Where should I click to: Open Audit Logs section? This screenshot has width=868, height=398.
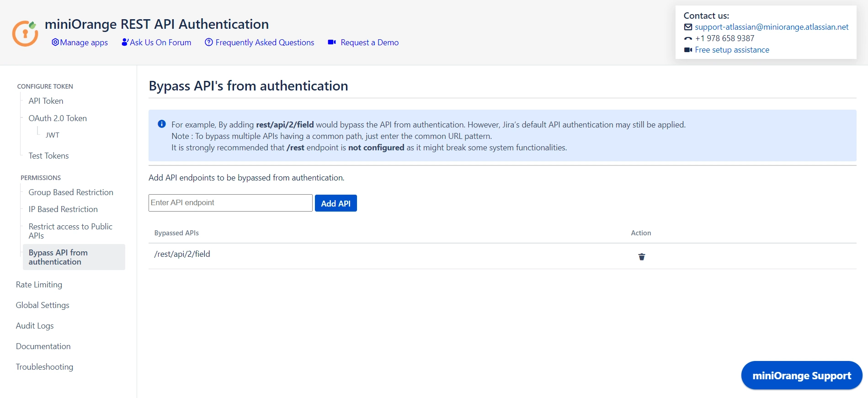tap(35, 326)
